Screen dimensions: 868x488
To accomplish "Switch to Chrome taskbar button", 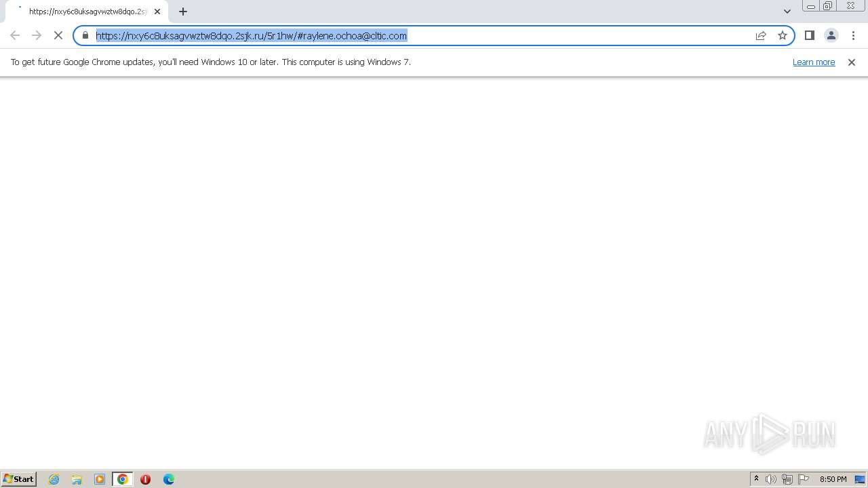I will click(123, 479).
